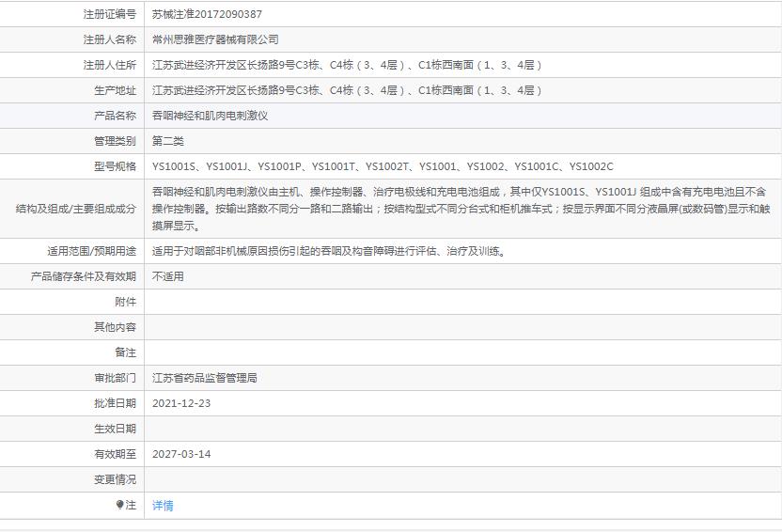
Task: Click the approval date 2021-12-23
Action: click(x=181, y=403)
